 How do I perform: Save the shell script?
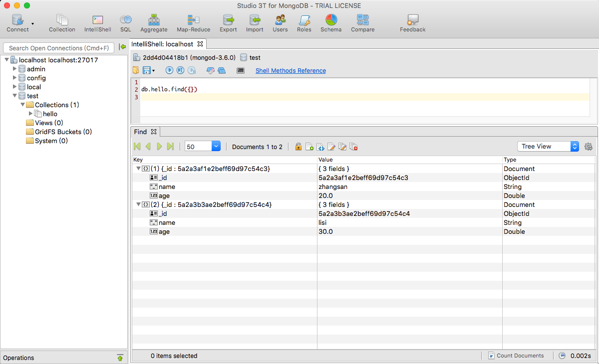pos(146,70)
